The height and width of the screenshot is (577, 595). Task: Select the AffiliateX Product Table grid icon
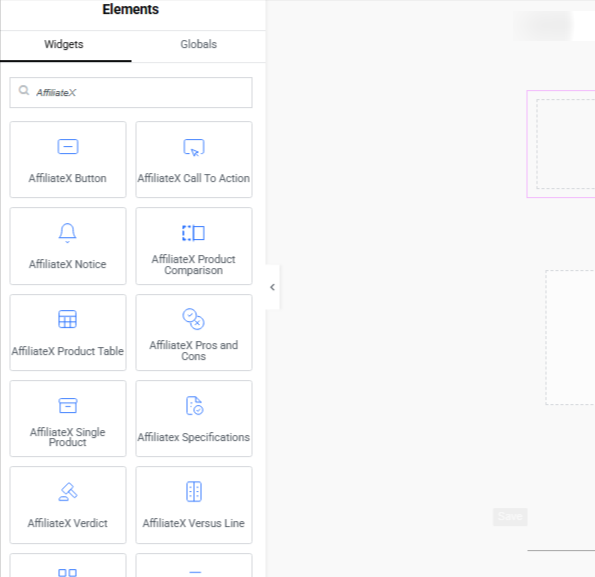pyautogui.click(x=68, y=319)
